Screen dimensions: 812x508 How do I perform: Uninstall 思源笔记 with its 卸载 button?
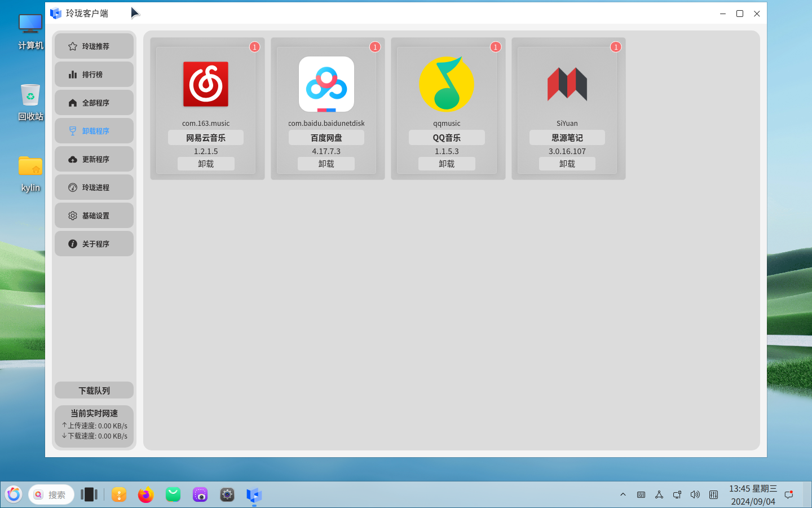pos(567,164)
